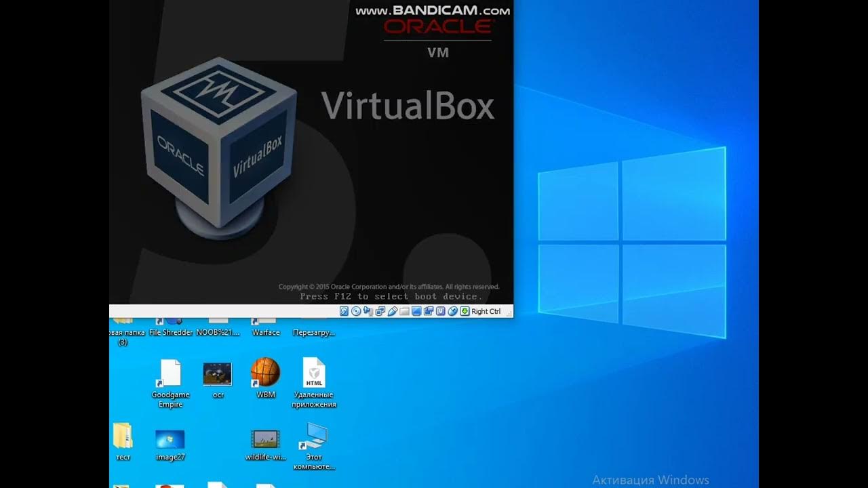Select the тест folder on desktop

tap(123, 442)
